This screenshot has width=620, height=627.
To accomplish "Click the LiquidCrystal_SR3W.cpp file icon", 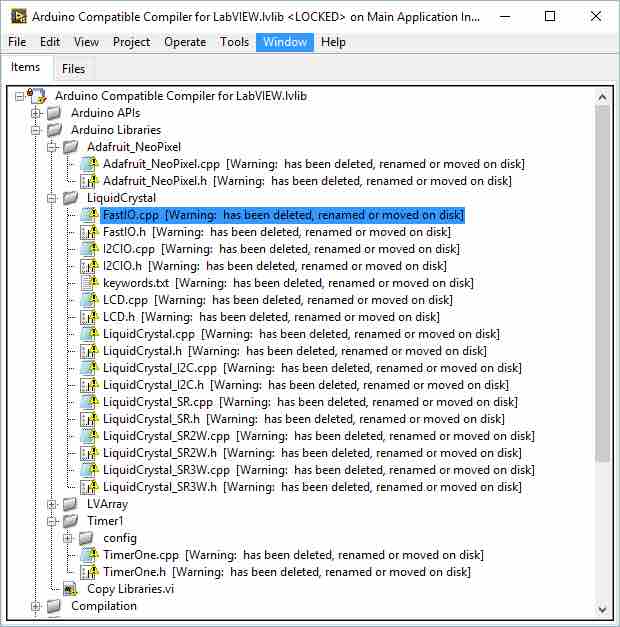I will pyautogui.click(x=89, y=470).
